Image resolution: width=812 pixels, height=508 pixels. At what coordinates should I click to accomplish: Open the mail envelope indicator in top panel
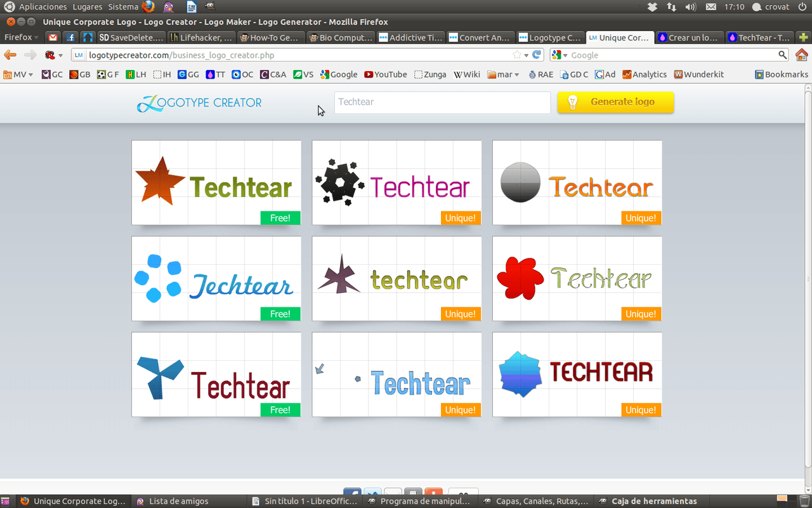711,7
